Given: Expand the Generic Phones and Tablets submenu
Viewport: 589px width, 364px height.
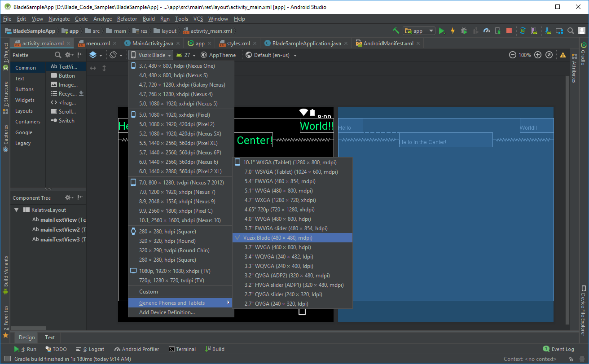Looking at the screenshot, I should (x=181, y=303).
